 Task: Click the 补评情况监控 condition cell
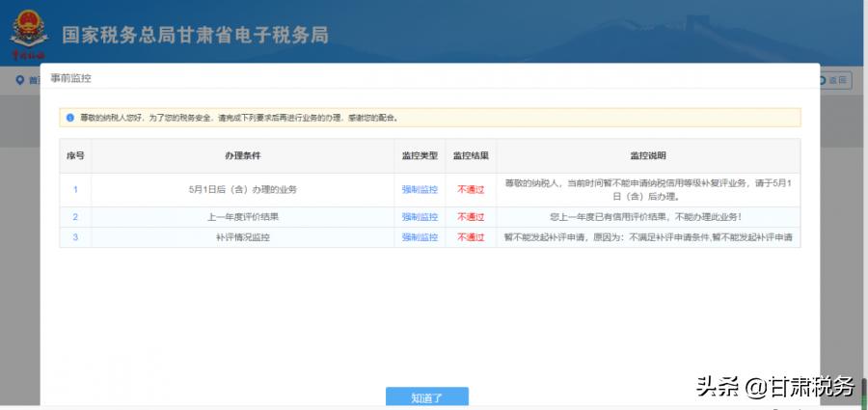(x=242, y=237)
